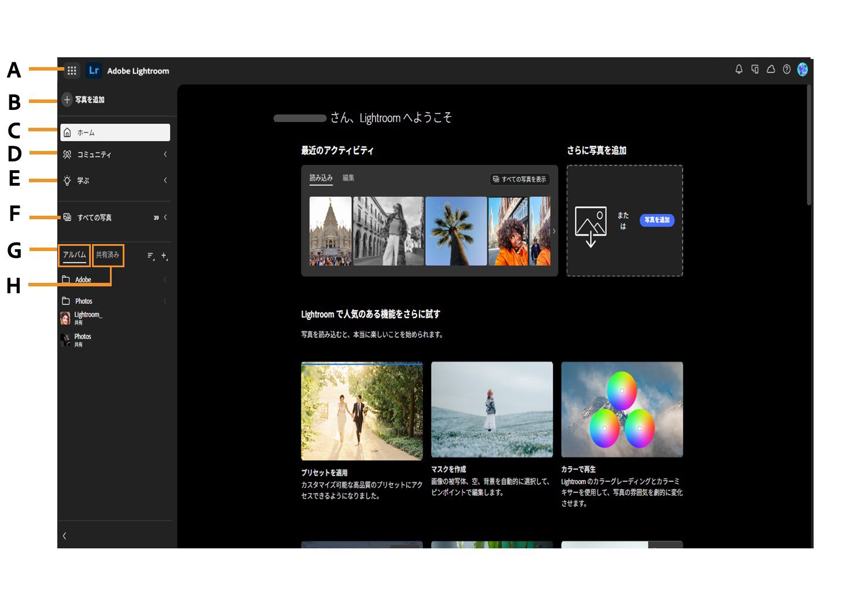This screenshot has height=601, width=868.
Task: Expand the 学ぶ section chevron
Action: pyautogui.click(x=165, y=180)
